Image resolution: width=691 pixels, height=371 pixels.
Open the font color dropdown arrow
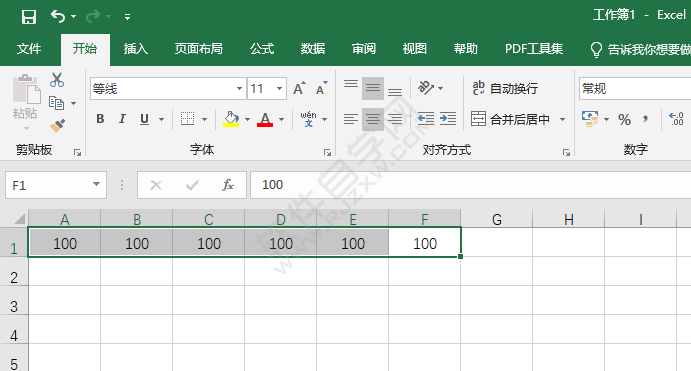(282, 119)
